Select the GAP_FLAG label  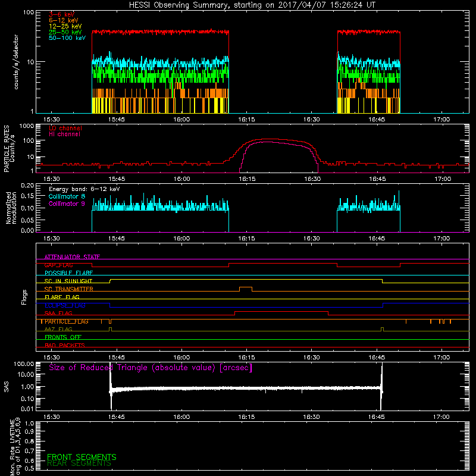(x=58, y=265)
